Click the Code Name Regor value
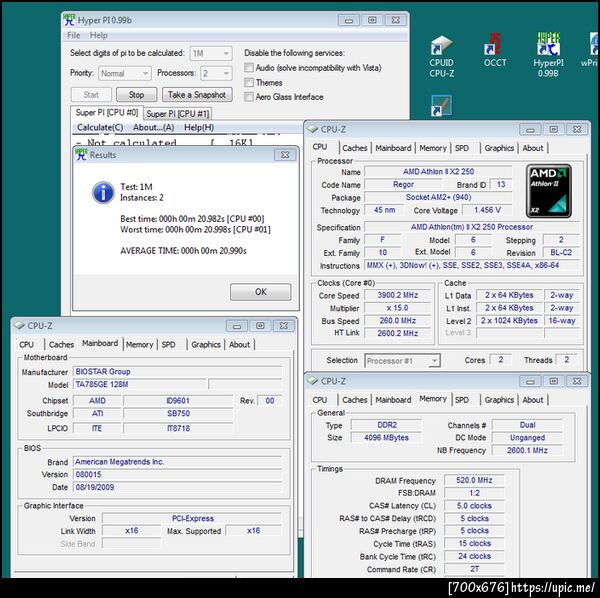 point(403,184)
